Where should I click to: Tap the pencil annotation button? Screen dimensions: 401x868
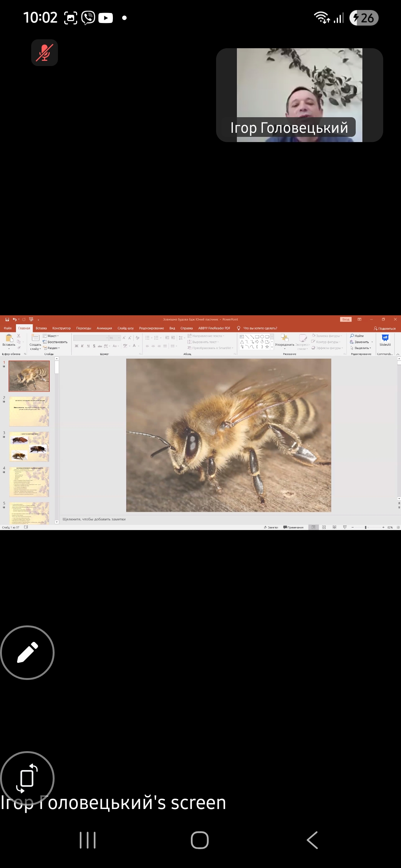27,652
